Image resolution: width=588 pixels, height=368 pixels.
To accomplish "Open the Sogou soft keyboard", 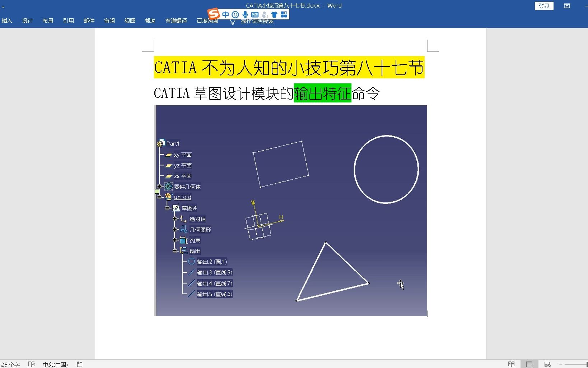I will tap(255, 14).
